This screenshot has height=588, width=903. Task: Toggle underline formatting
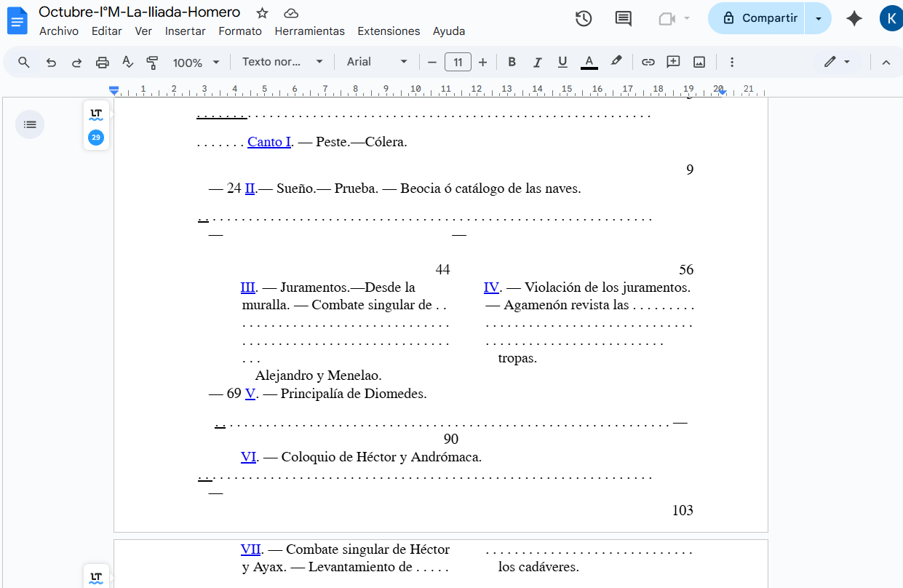562,62
